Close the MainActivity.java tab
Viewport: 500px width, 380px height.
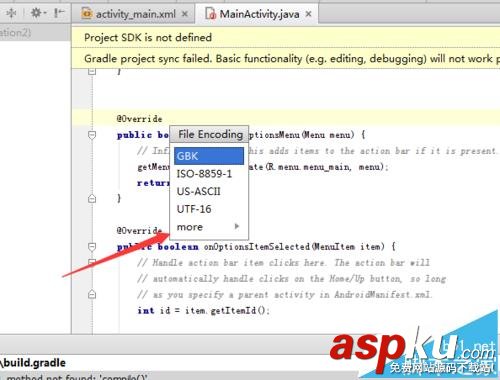coord(309,14)
